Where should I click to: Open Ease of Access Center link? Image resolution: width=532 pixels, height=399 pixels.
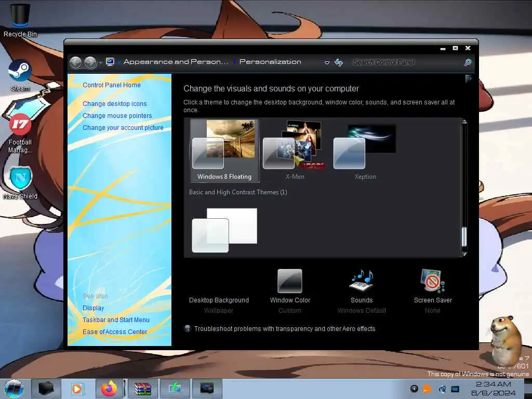tap(115, 331)
